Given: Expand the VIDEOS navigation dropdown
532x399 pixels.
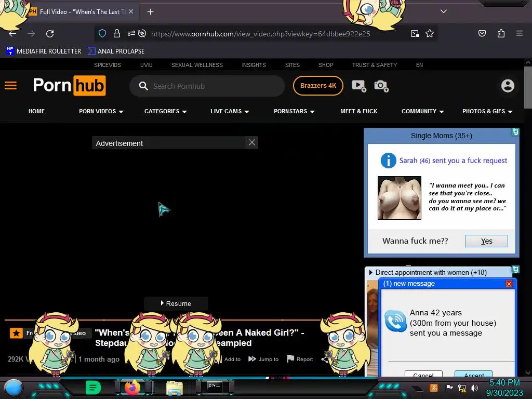Looking at the screenshot, I should [101, 111].
